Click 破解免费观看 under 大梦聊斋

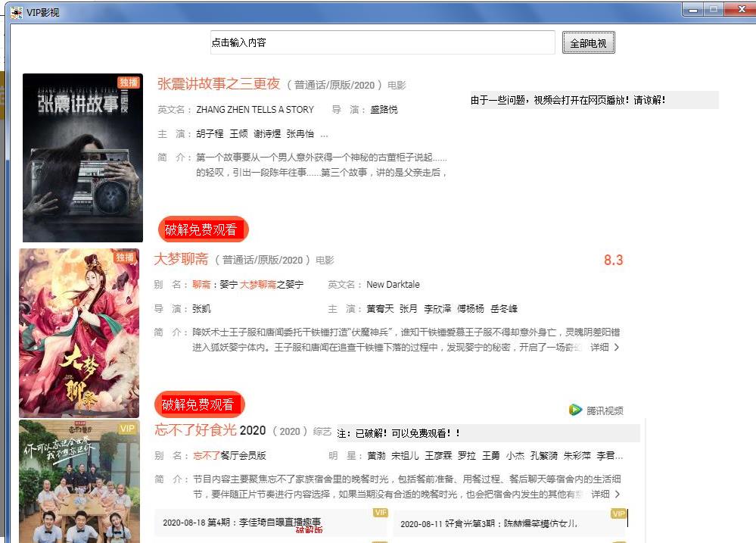coord(200,404)
